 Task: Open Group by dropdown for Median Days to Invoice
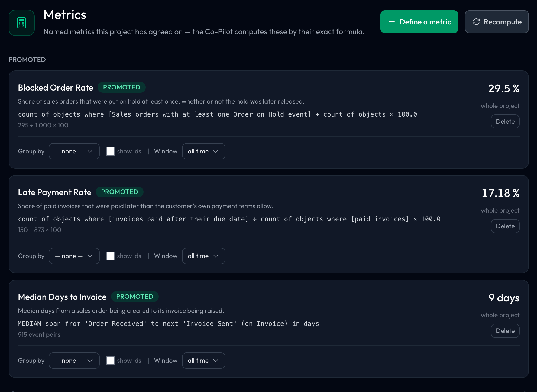[x=74, y=361]
